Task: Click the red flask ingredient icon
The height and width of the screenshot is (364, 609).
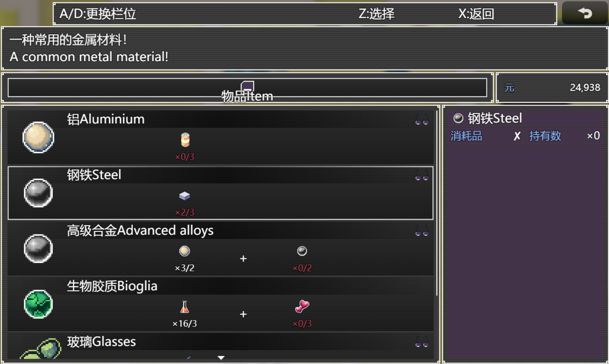Action: point(184,307)
